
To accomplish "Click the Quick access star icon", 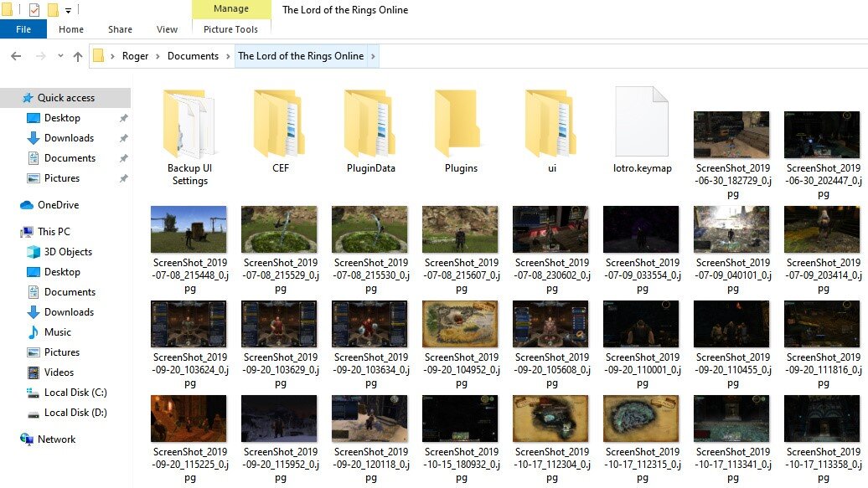I will click(x=28, y=98).
